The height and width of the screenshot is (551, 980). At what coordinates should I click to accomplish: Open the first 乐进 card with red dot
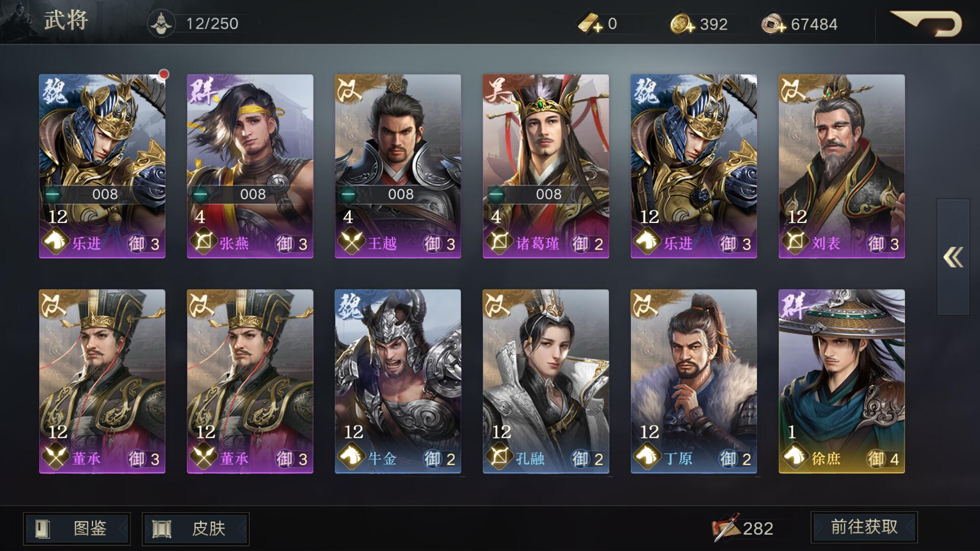point(102,166)
